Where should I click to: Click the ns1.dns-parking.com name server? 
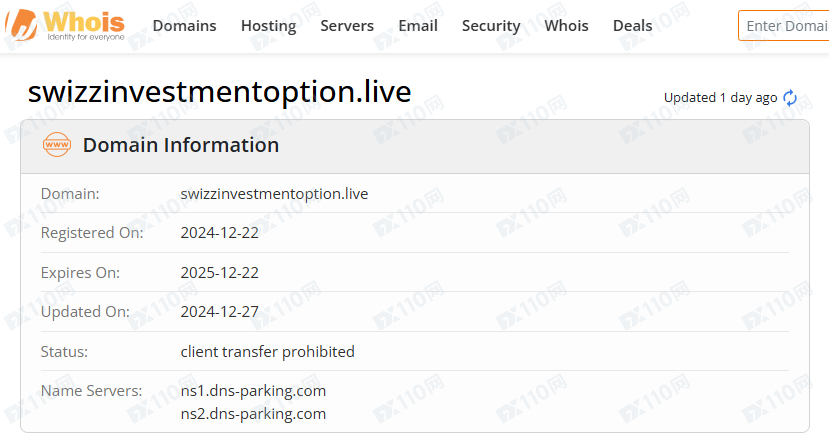(253, 390)
